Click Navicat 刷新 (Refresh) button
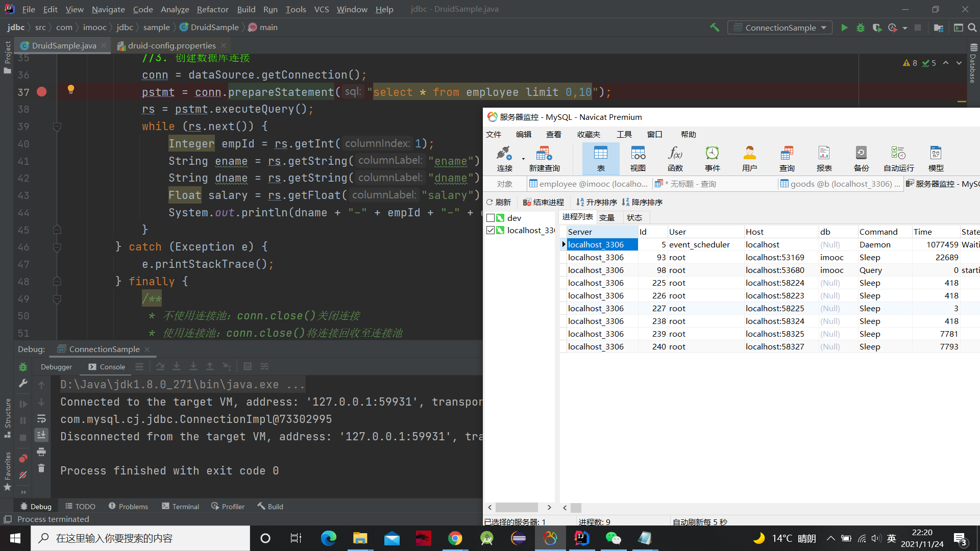The height and width of the screenshot is (551, 980). pyautogui.click(x=499, y=202)
